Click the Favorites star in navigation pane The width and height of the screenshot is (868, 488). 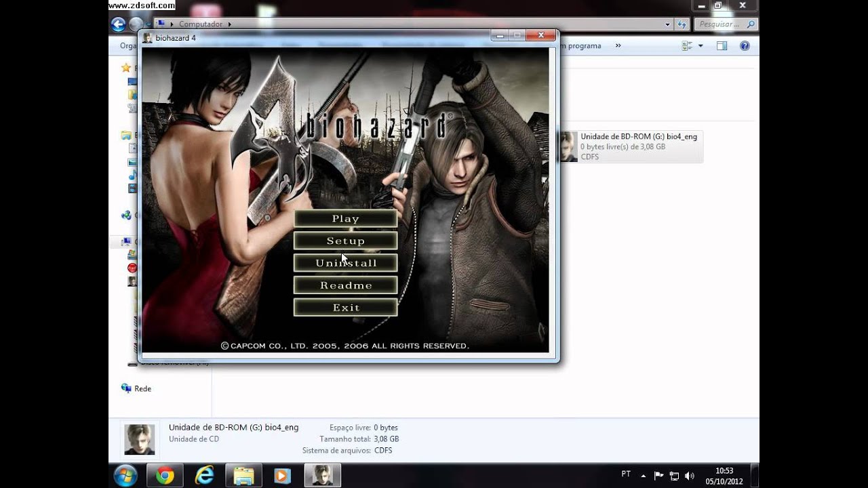point(125,68)
